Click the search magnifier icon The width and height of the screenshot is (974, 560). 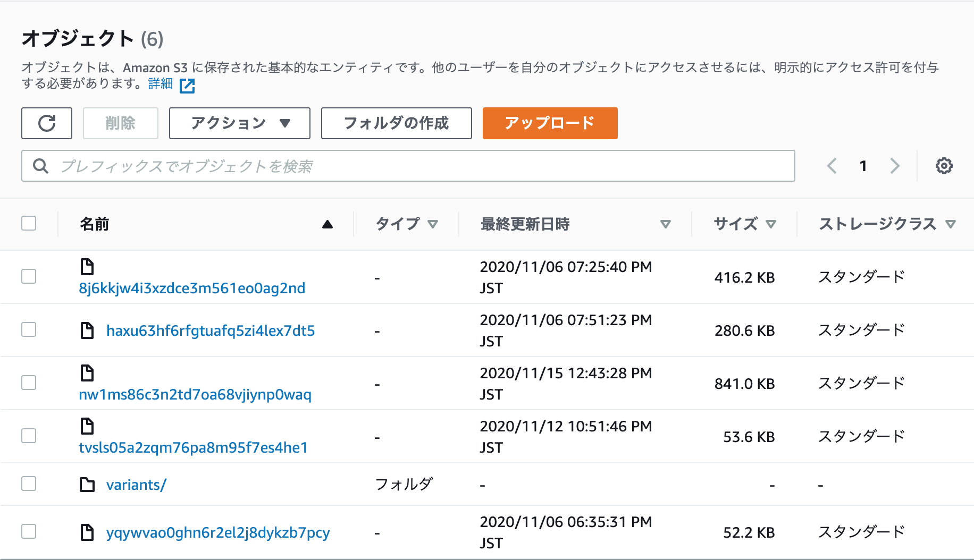40,166
